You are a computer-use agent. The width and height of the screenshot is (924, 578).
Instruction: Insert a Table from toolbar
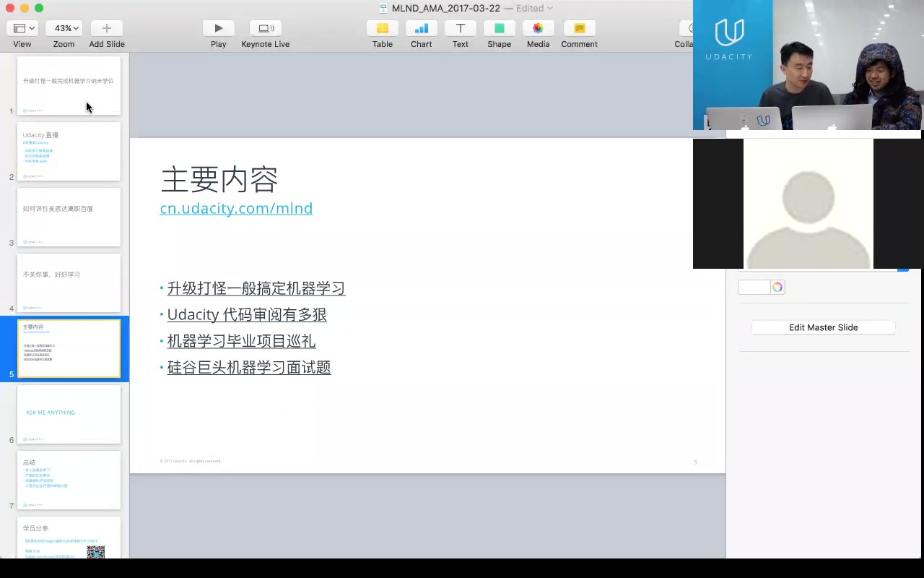(383, 28)
